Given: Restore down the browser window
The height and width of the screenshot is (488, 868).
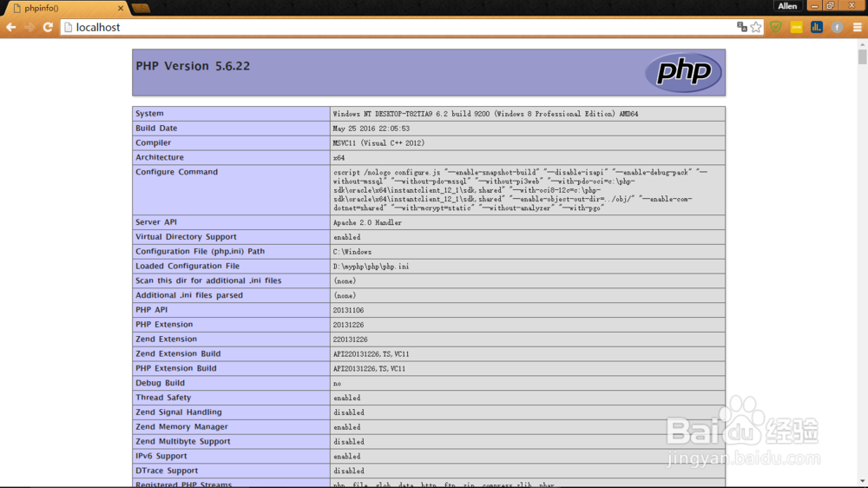Looking at the screenshot, I should 830,6.
